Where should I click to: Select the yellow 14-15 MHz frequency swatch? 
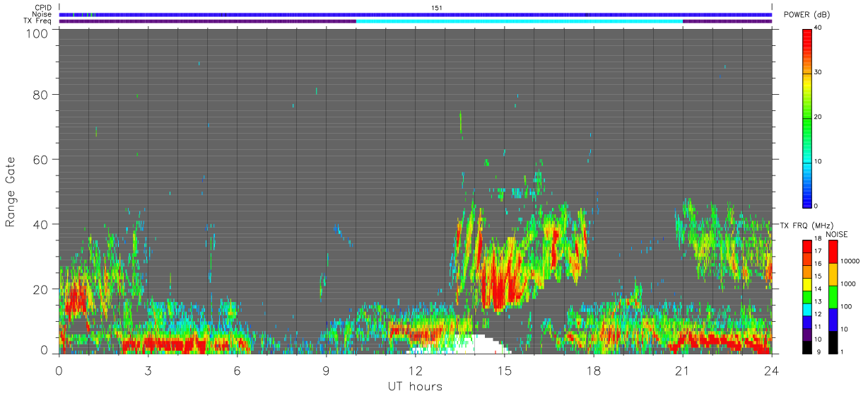click(807, 284)
